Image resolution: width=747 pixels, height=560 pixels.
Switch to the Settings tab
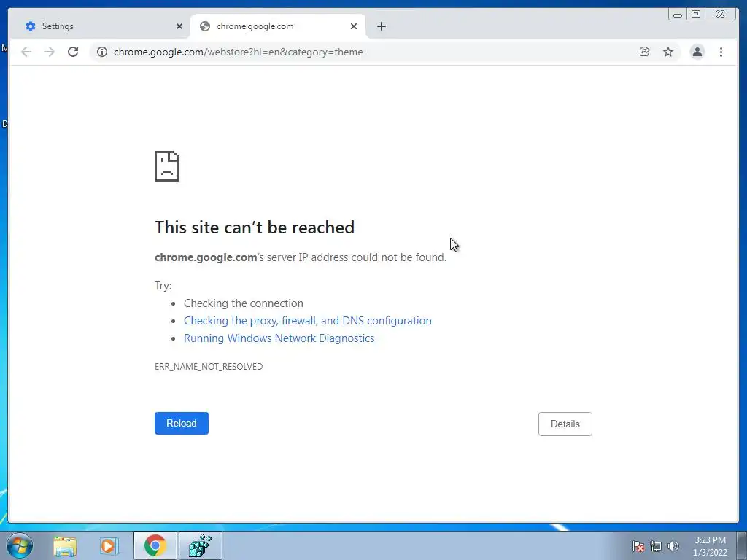pos(99,26)
